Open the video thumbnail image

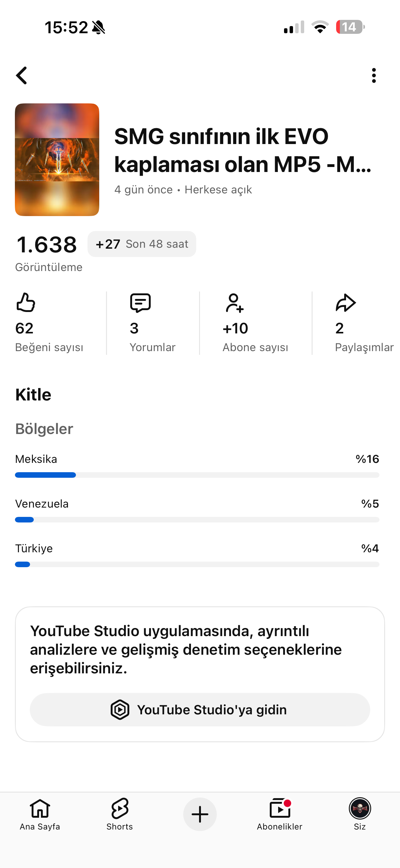pyautogui.click(x=57, y=160)
